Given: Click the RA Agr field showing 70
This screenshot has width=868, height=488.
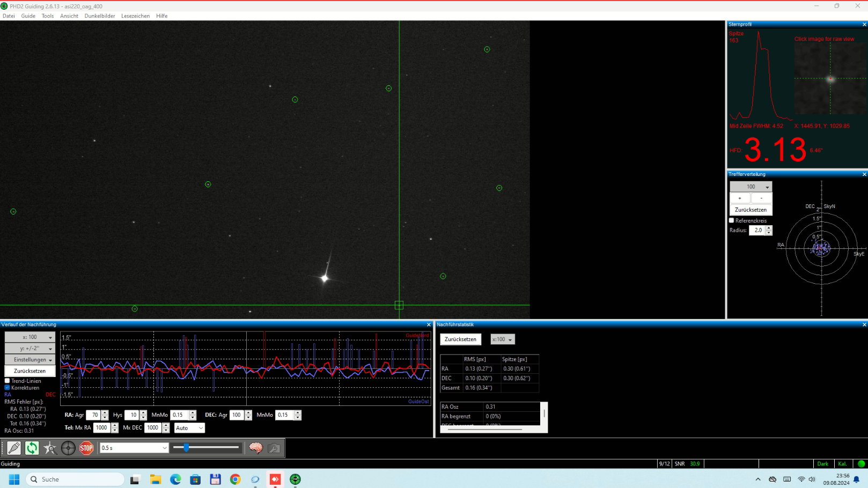Looking at the screenshot, I should click(x=93, y=415).
